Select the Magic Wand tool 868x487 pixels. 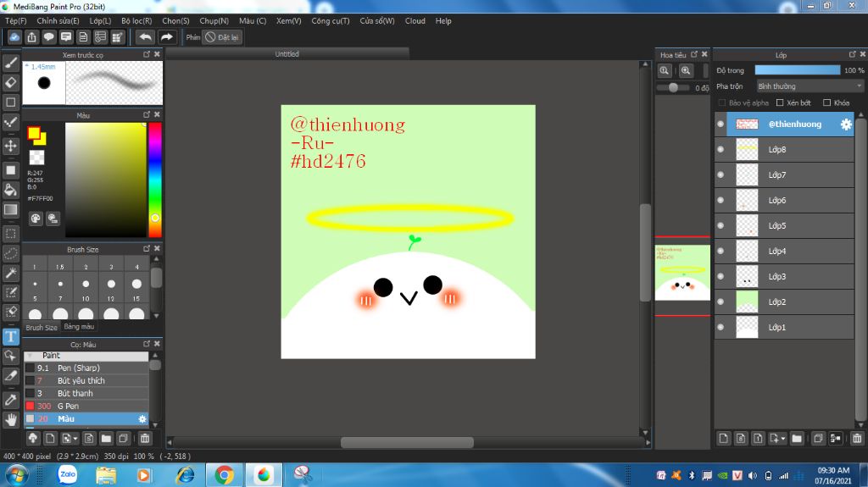point(10,273)
